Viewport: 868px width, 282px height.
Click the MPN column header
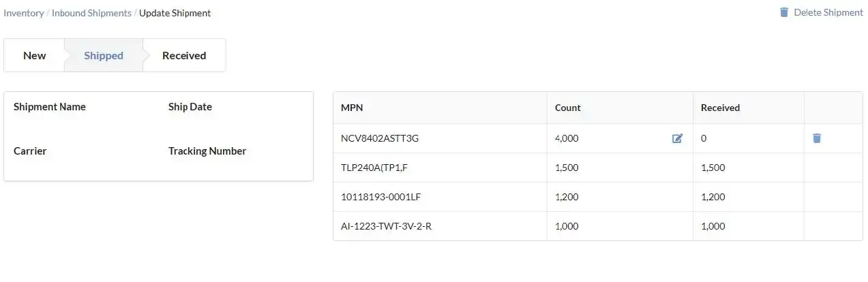(352, 108)
